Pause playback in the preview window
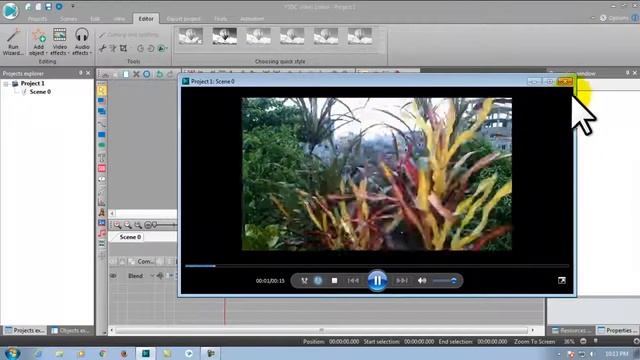The image size is (640, 360). pos(377,280)
